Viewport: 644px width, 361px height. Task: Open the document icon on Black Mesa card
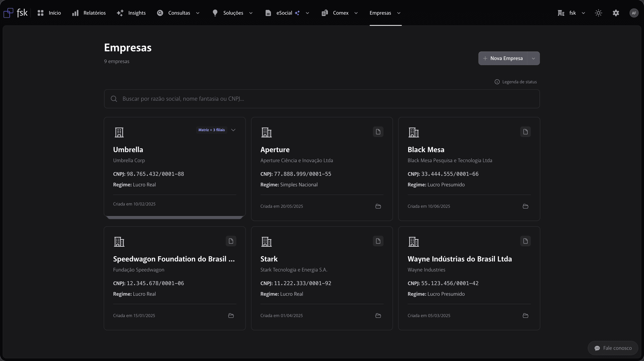(526, 132)
